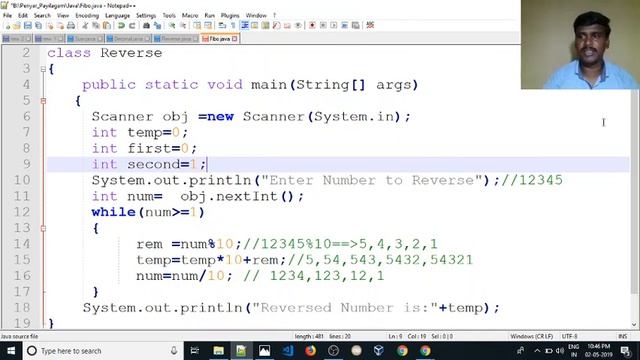The image size is (640, 360).
Task: Toggle Synchronize Vertical Scrolling icon
Action: [196, 25]
